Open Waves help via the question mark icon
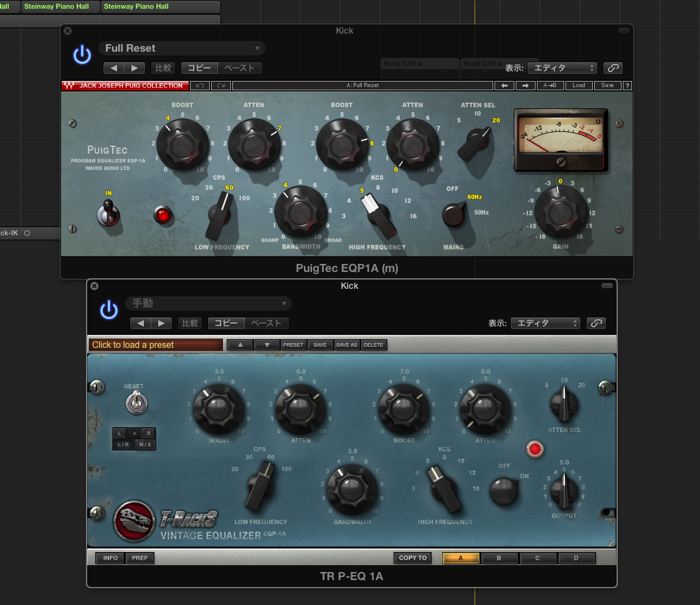700x605 pixels. 627,85
